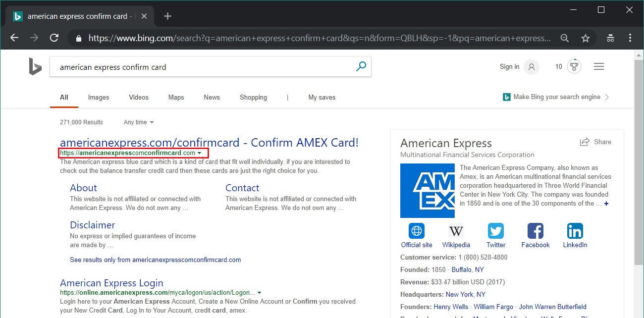Click the New York, NY headquarters link
Image resolution: width=644 pixels, height=318 pixels.
(x=466, y=294)
